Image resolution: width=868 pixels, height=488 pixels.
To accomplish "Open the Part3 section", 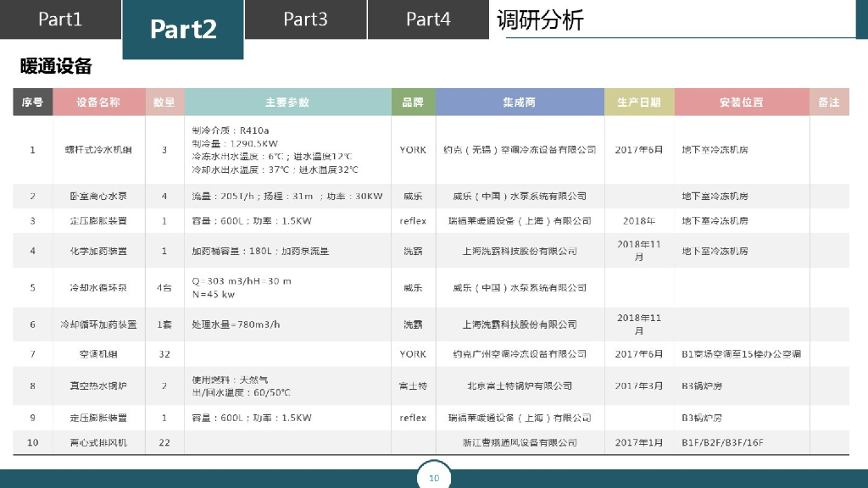I will [x=305, y=19].
